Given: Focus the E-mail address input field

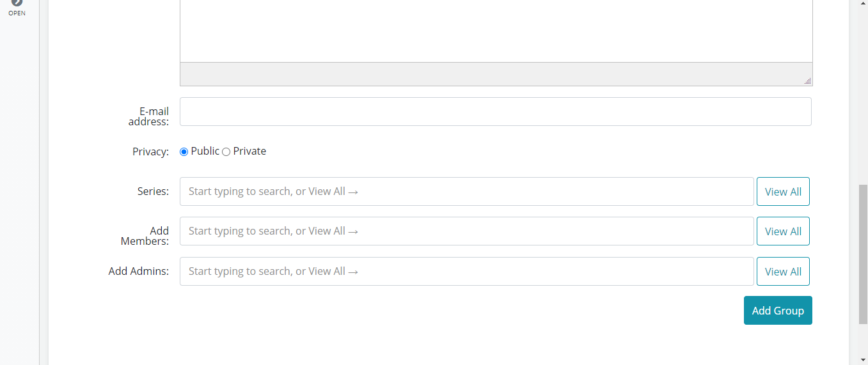Looking at the screenshot, I should (x=496, y=111).
